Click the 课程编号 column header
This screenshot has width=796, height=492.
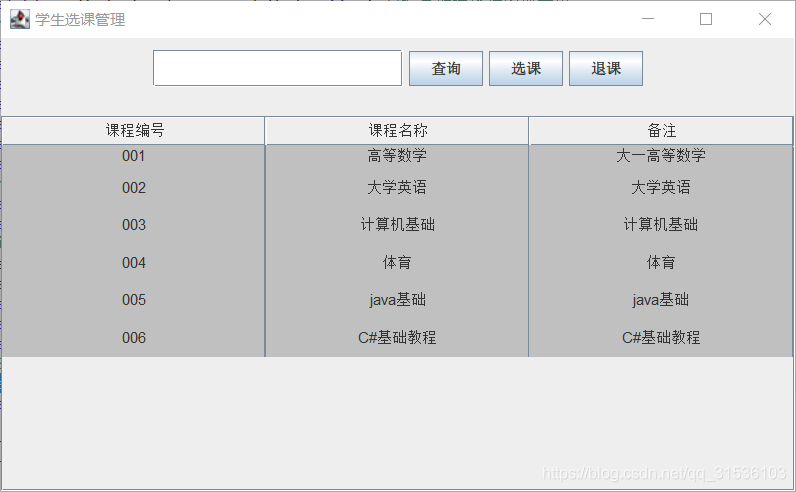point(134,130)
